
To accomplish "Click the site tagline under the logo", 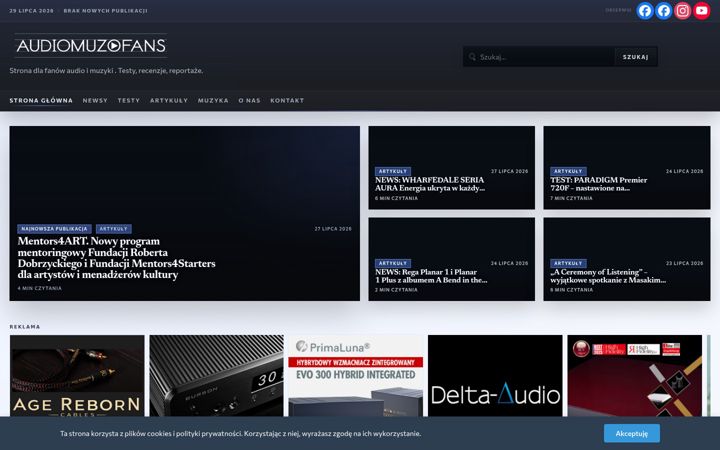I will click(x=106, y=71).
